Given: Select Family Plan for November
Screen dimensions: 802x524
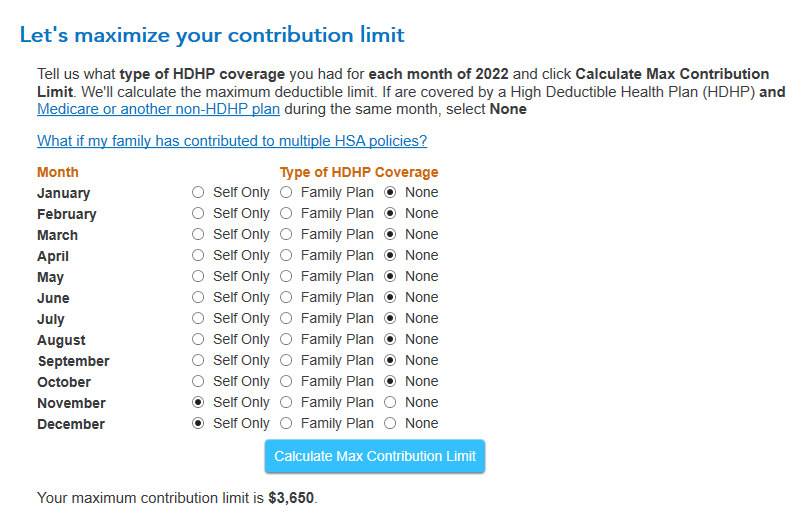Looking at the screenshot, I should click(x=286, y=402).
